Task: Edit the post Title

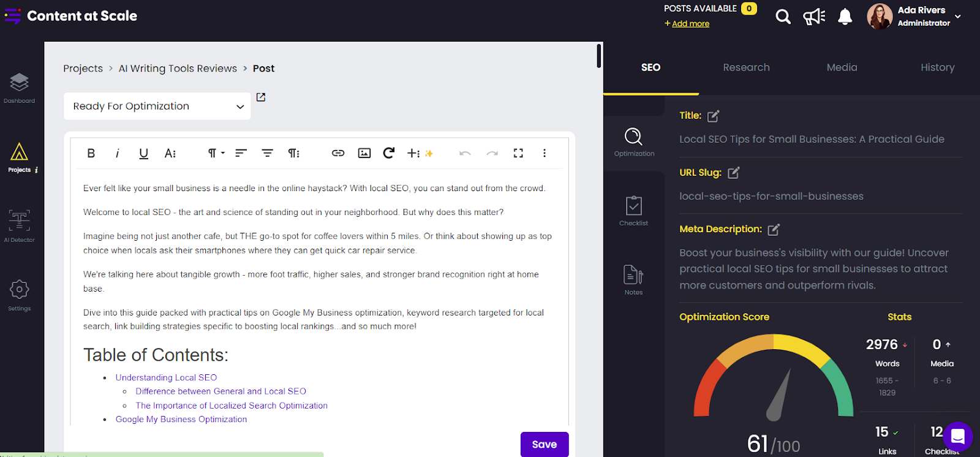Action: point(714,116)
